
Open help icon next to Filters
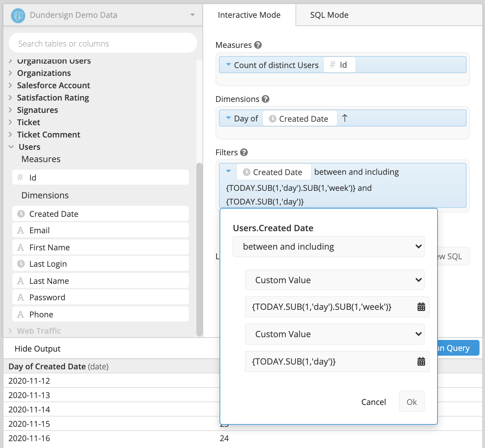coord(244,152)
